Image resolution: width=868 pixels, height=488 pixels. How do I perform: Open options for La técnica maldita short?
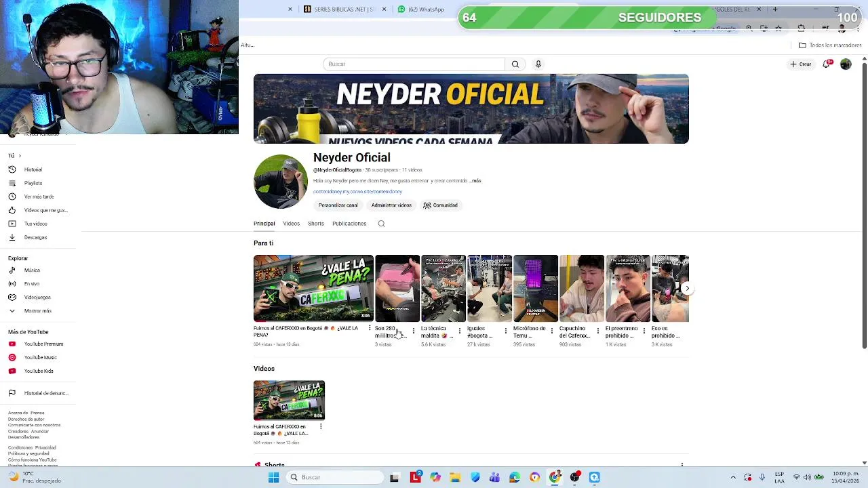[460, 331]
